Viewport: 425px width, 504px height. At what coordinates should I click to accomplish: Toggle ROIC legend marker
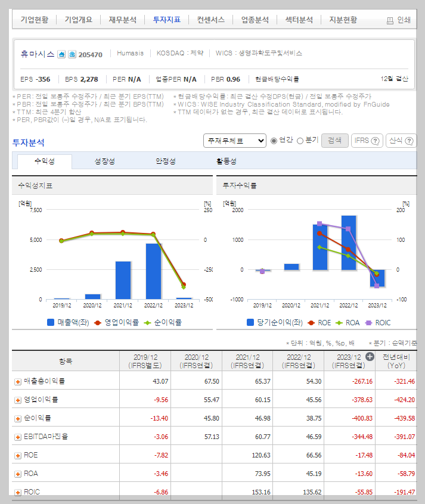click(369, 323)
